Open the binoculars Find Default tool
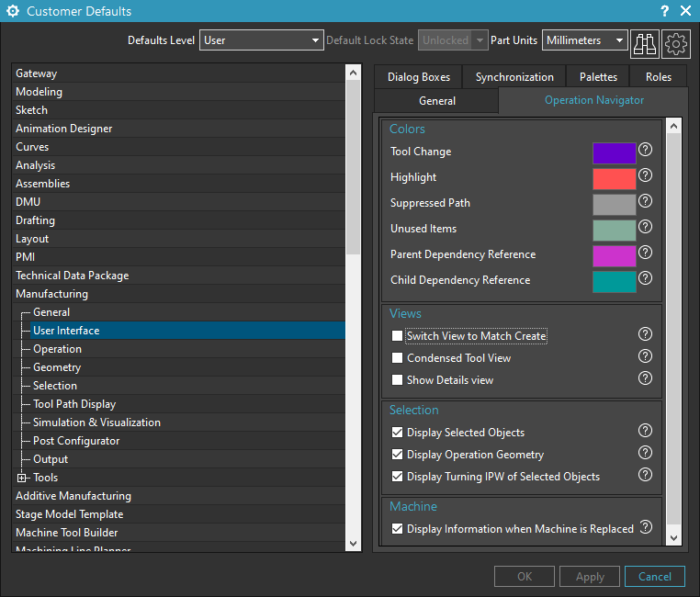Viewport: 700px width, 597px height. point(645,44)
